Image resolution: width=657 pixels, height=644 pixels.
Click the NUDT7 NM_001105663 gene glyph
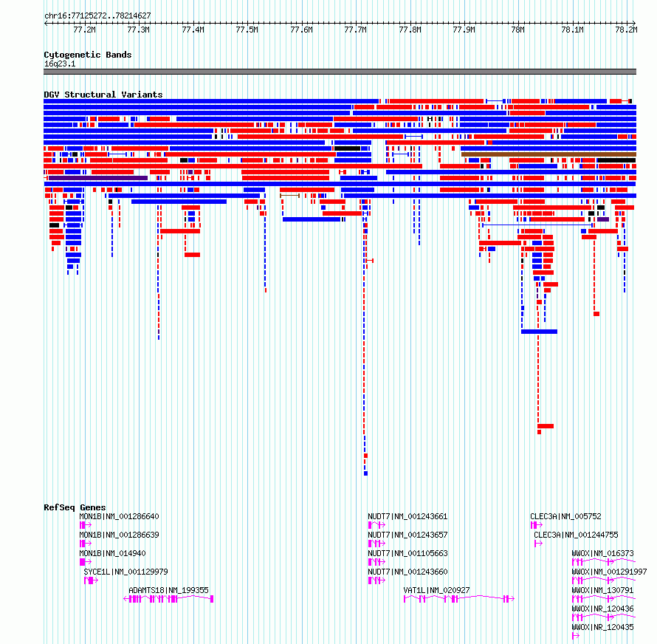coord(376,562)
